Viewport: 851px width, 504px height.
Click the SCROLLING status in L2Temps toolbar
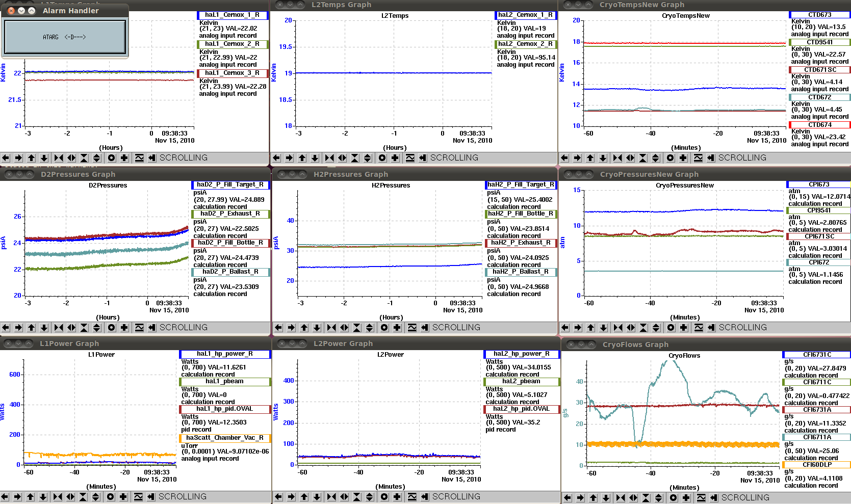point(454,158)
